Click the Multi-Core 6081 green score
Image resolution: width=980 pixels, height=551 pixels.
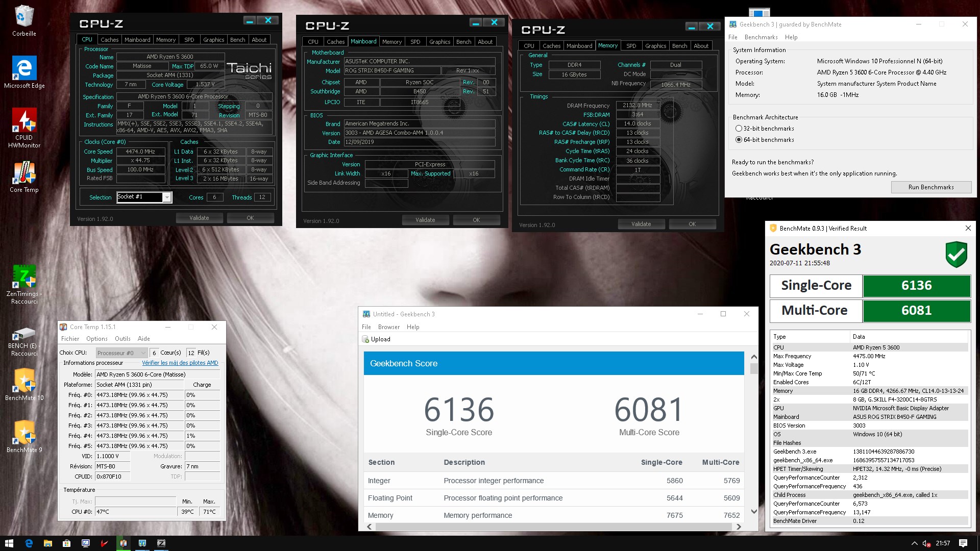point(916,311)
